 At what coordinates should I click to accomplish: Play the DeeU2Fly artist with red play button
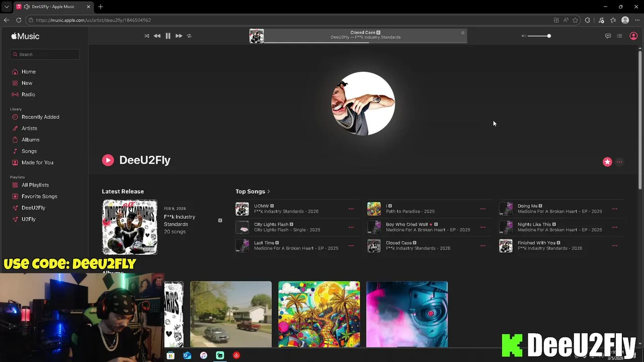point(108,160)
